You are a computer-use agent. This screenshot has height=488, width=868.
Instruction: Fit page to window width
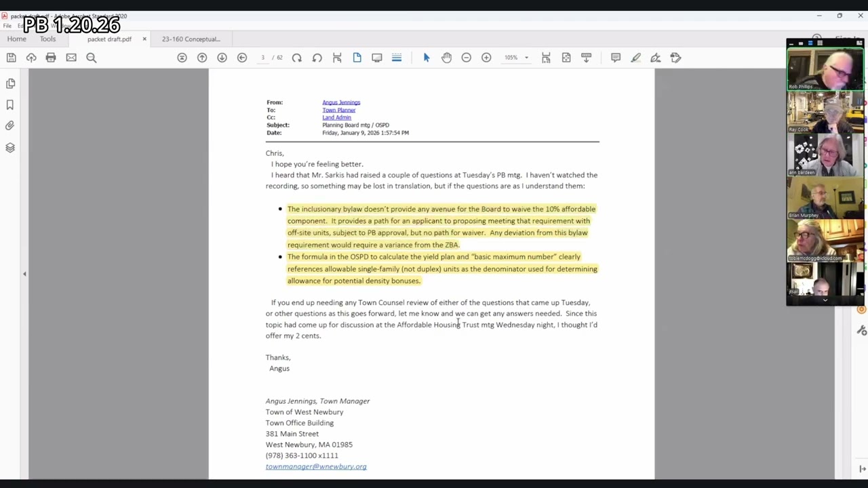click(546, 58)
